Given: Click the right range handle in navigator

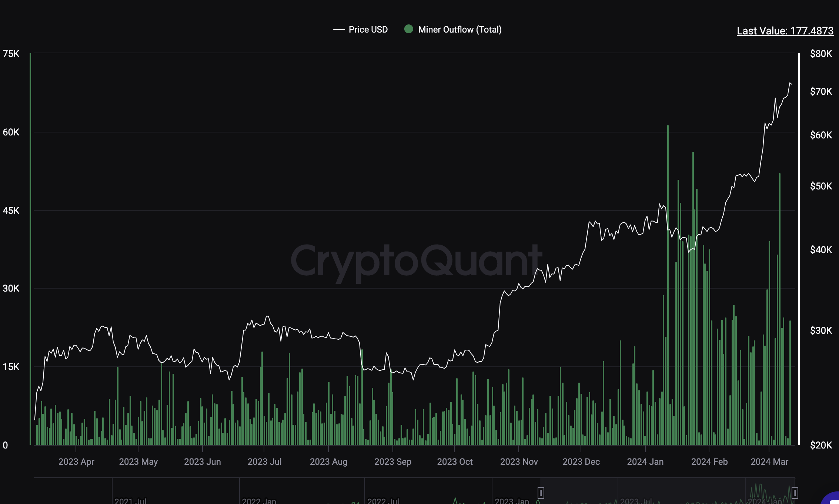Looking at the screenshot, I should coord(795,493).
